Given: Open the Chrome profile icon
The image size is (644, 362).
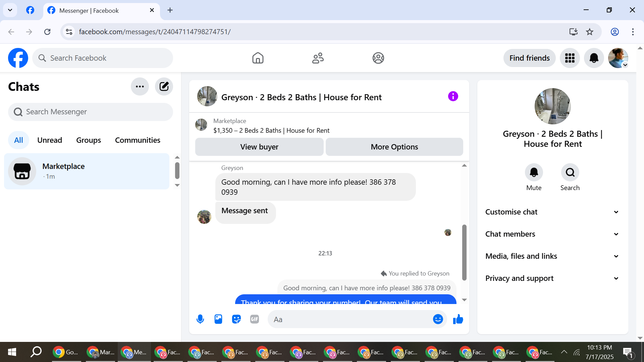Looking at the screenshot, I should [x=615, y=32].
